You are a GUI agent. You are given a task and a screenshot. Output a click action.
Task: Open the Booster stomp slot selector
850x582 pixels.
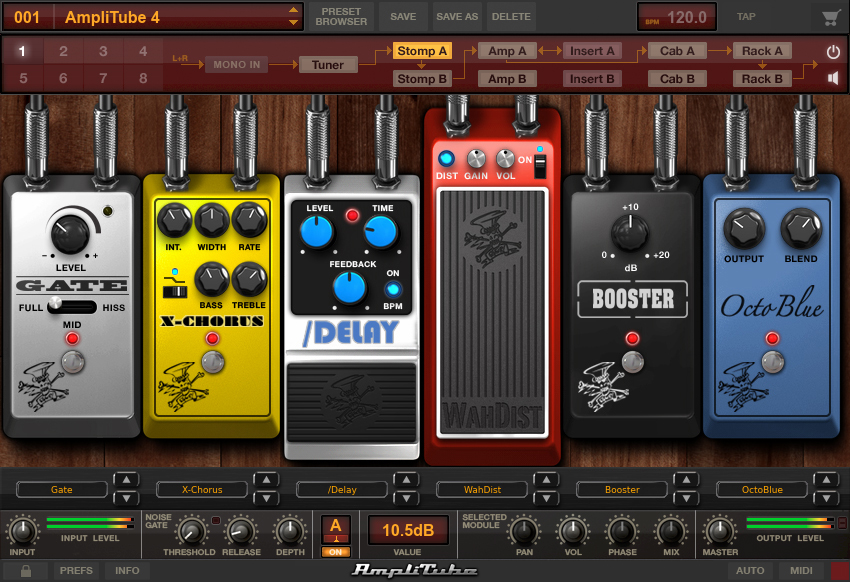pos(622,489)
